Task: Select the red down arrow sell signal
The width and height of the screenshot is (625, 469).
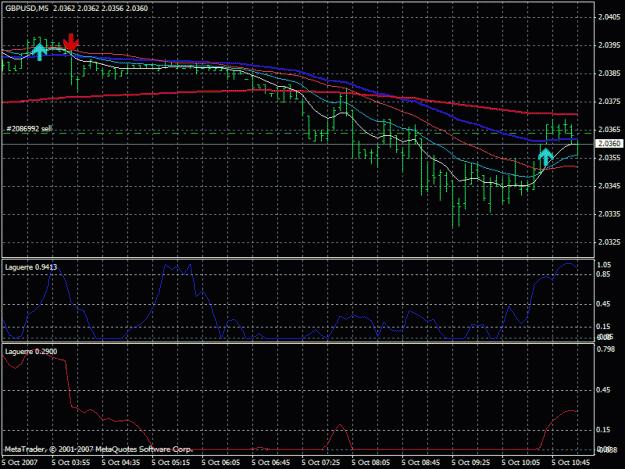Action: click(x=71, y=42)
